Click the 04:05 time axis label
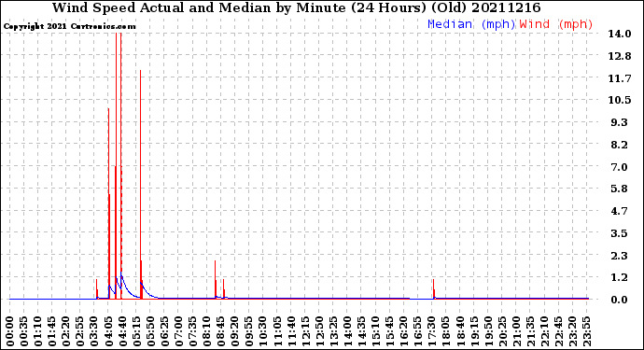This screenshot has height=350, width=644. coord(108,330)
